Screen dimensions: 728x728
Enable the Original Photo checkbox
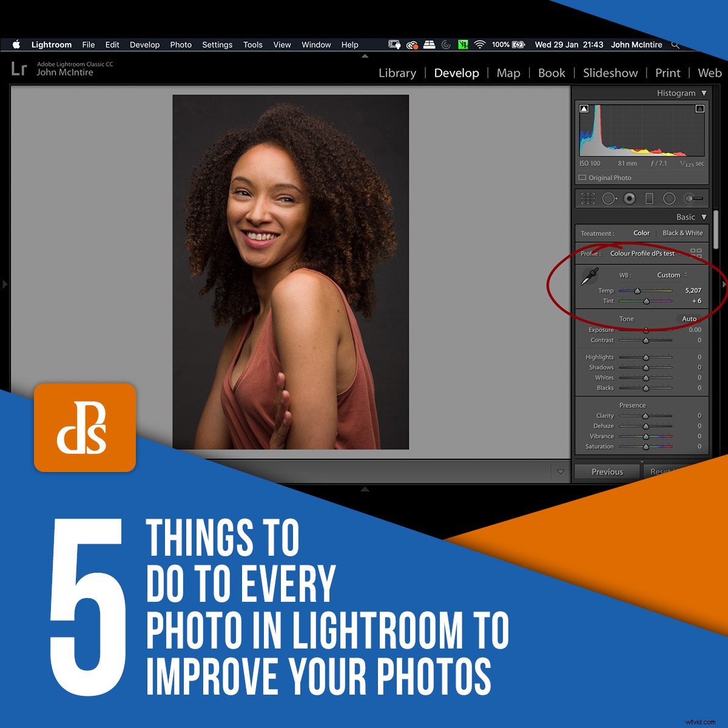582,177
